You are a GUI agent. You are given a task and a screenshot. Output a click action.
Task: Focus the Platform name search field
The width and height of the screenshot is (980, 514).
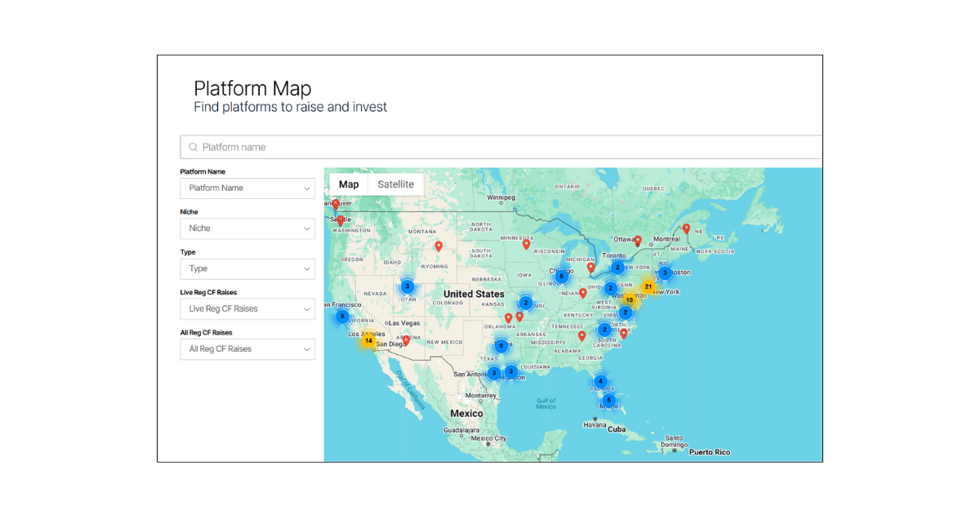tap(501, 147)
